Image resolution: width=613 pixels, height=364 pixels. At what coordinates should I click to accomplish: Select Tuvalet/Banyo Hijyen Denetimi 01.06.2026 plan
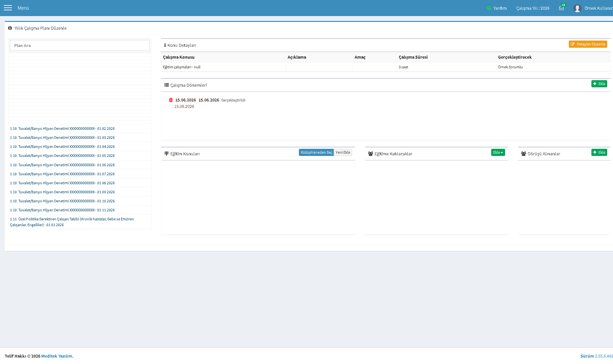click(x=62, y=165)
